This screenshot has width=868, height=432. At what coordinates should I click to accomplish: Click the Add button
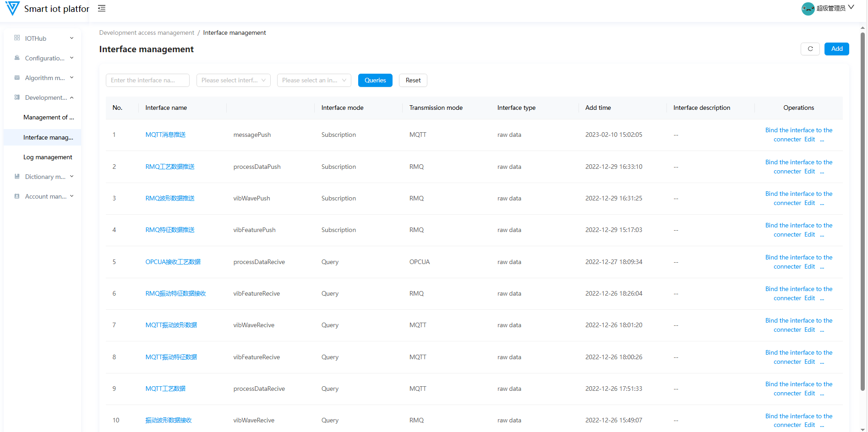pos(837,49)
